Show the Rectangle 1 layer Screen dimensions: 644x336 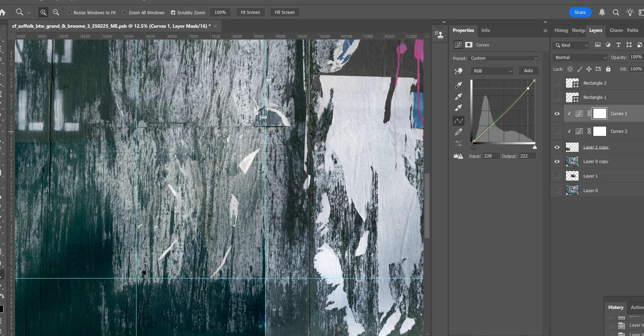(557, 97)
